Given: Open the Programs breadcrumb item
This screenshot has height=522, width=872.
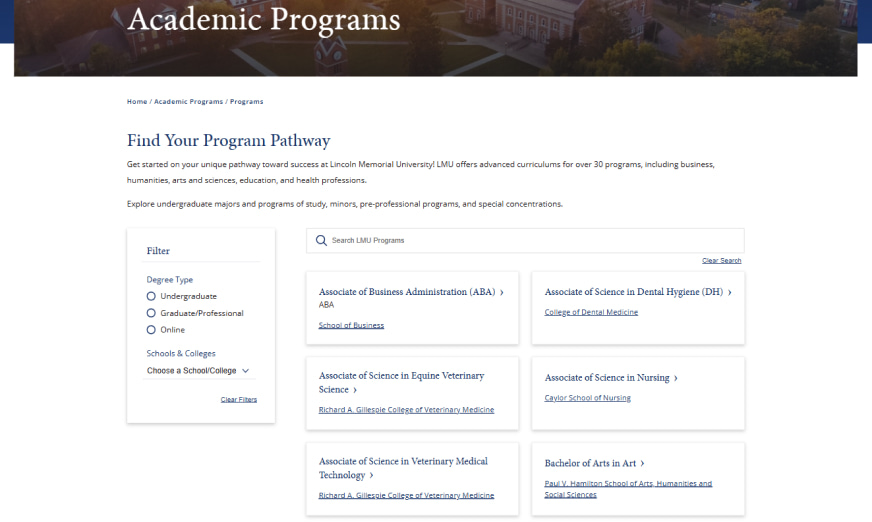Looking at the screenshot, I should (x=247, y=102).
